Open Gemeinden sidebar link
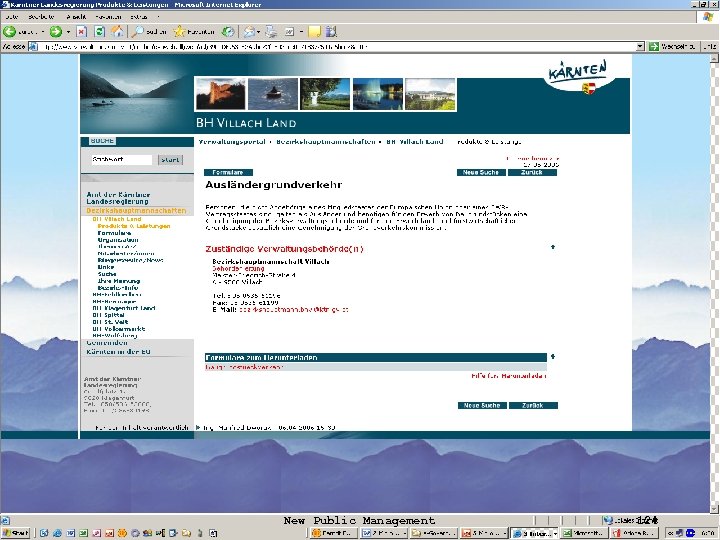Image resolution: width=720 pixels, height=540 pixels. [x=107, y=343]
